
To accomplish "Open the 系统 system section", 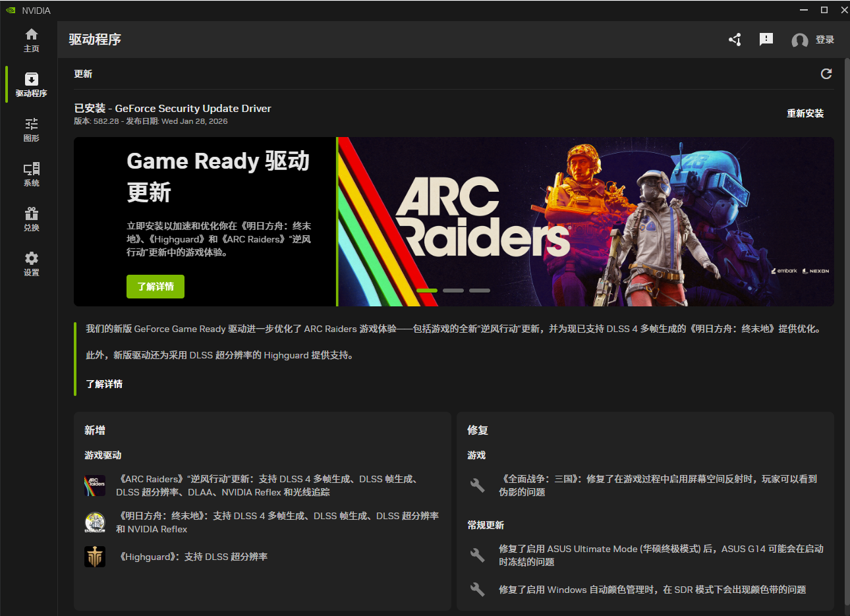I will pyautogui.click(x=31, y=175).
